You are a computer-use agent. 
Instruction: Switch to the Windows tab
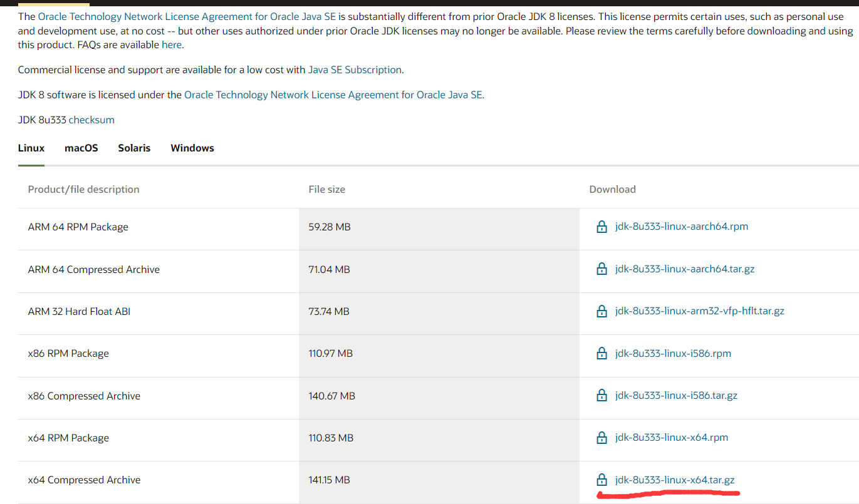(x=192, y=148)
